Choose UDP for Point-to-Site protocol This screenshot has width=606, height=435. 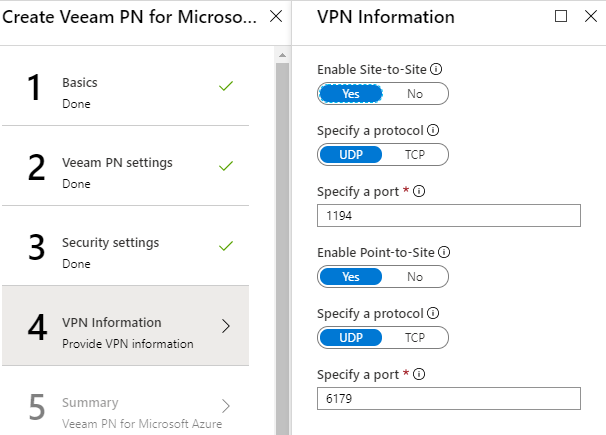pos(351,338)
